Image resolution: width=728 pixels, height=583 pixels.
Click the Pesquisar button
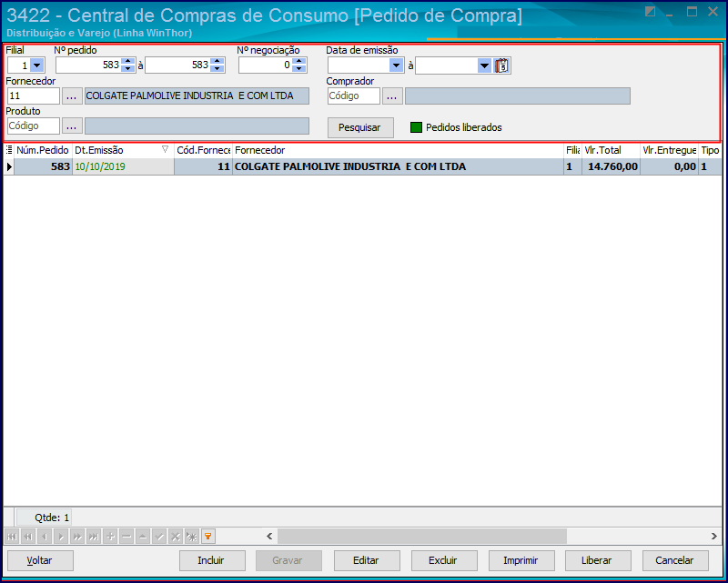[x=360, y=127]
